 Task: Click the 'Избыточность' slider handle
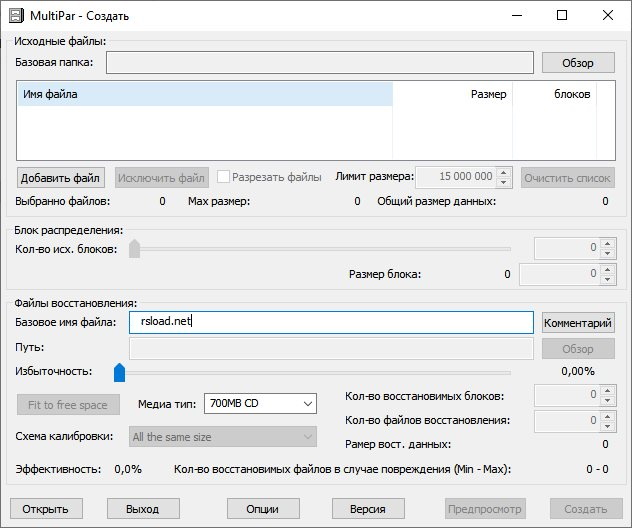(x=120, y=372)
